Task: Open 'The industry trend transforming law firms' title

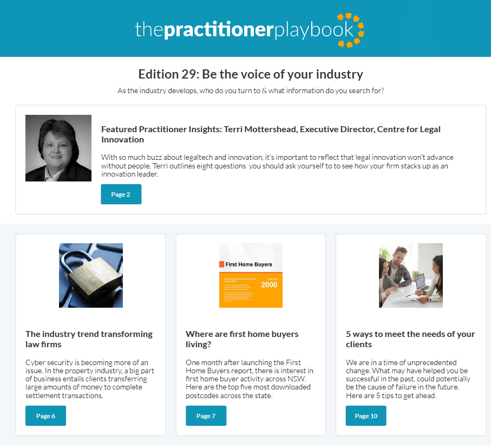Action: click(89, 339)
